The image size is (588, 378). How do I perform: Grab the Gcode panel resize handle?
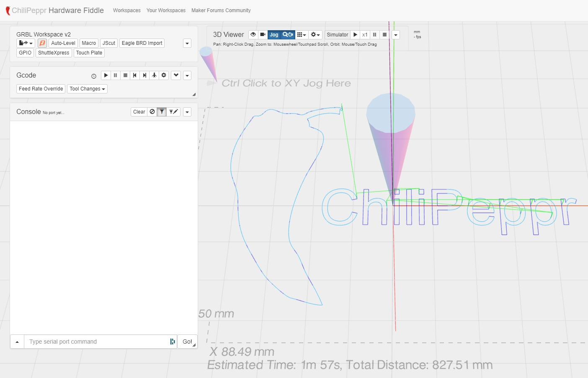point(194,95)
